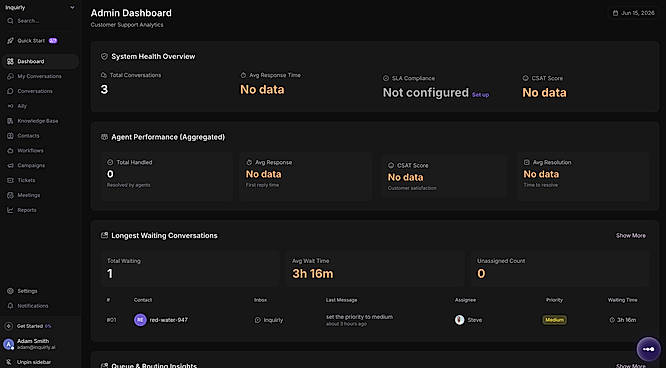The image size is (666, 368).
Task: Click the Set up link for SLA
Action: pyautogui.click(x=480, y=95)
